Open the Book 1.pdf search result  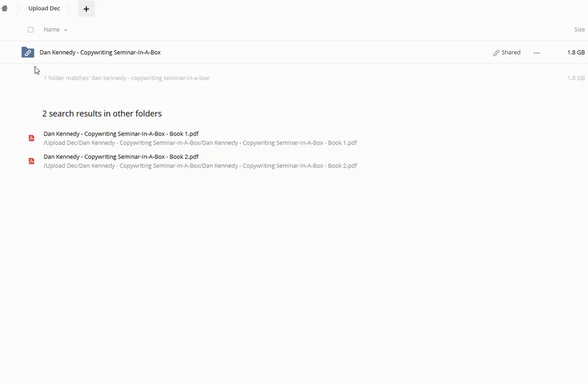pyautogui.click(x=121, y=134)
